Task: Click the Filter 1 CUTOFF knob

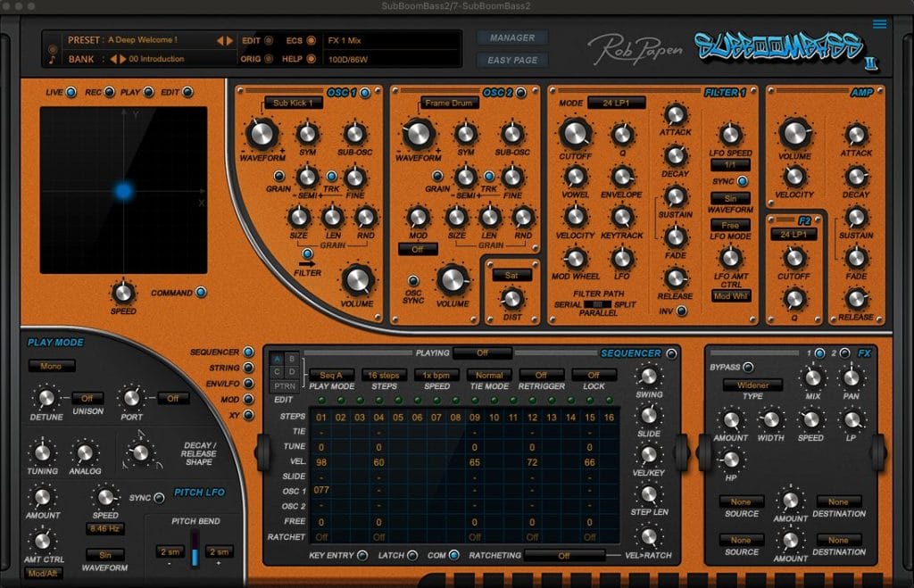Action: tap(576, 134)
